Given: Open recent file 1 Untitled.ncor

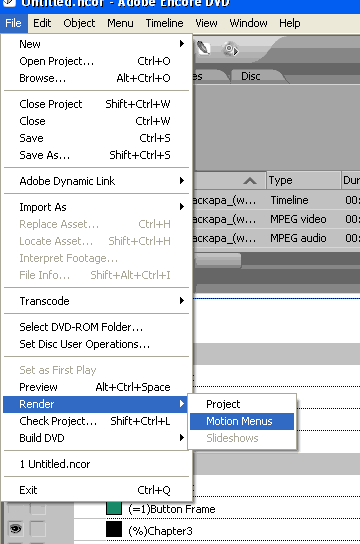Looking at the screenshot, I should pyautogui.click(x=96, y=464).
